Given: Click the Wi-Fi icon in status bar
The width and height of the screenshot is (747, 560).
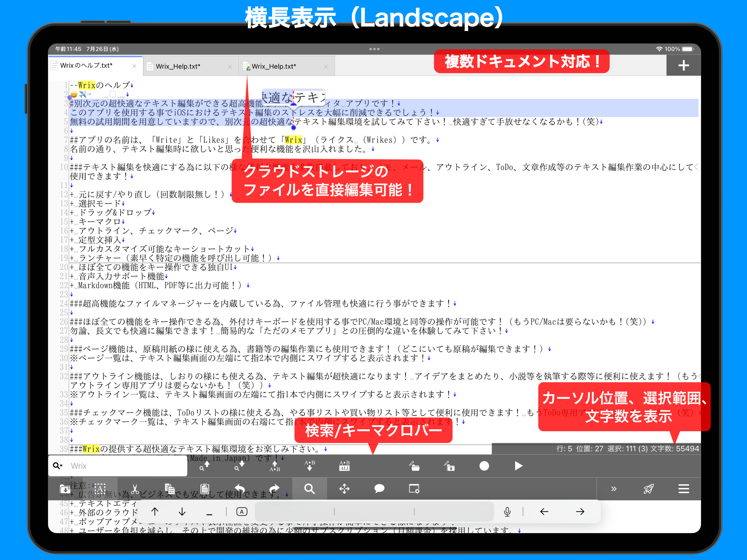Looking at the screenshot, I should click(x=659, y=49).
